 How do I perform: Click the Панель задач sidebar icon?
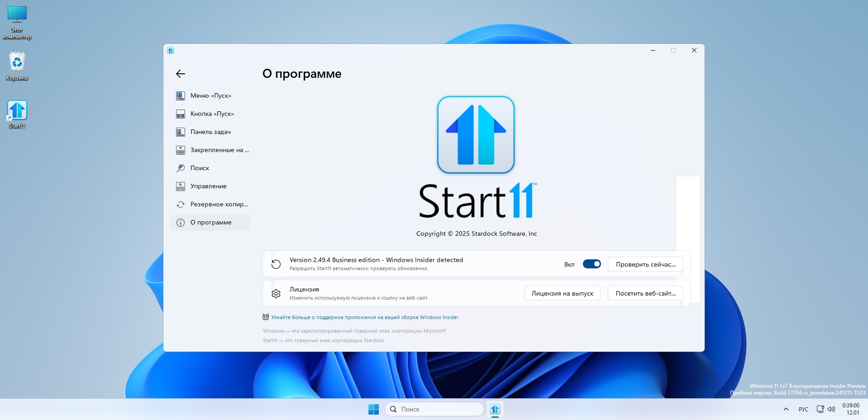(x=180, y=132)
